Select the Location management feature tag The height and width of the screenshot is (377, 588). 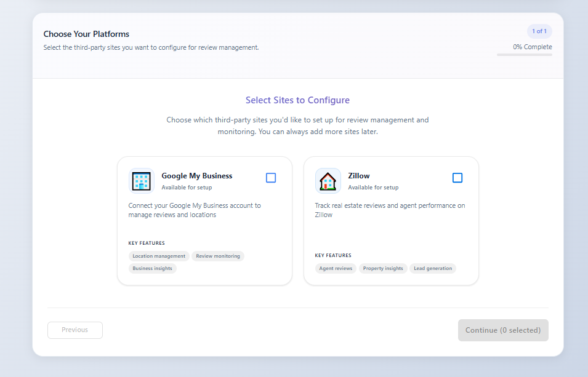tap(159, 256)
